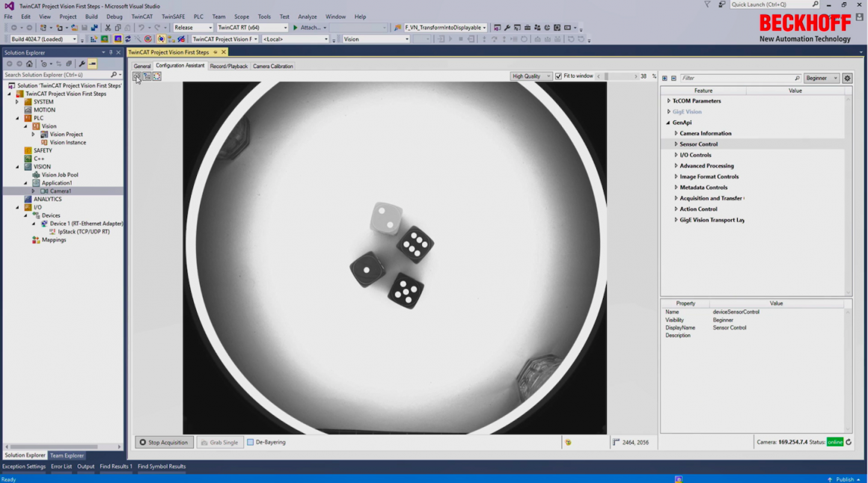
Task: Click the Collapse All icon in Solution Explorer
Action: tap(69, 64)
